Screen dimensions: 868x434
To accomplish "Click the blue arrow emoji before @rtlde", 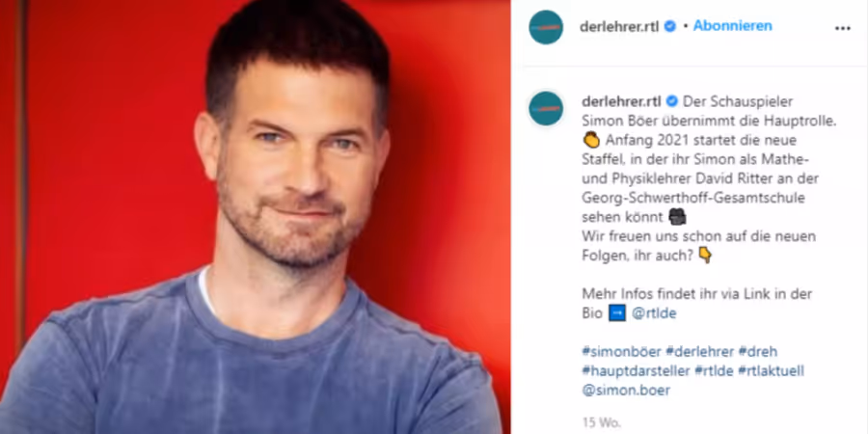I will coord(616,313).
